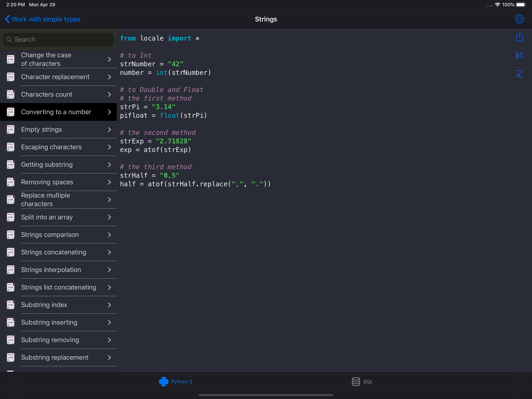
Task: Switch to the SQL tab
Action: click(368, 381)
